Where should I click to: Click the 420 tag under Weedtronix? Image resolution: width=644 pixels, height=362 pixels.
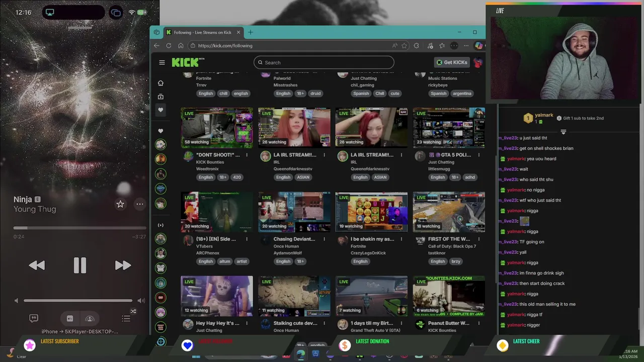(237, 177)
